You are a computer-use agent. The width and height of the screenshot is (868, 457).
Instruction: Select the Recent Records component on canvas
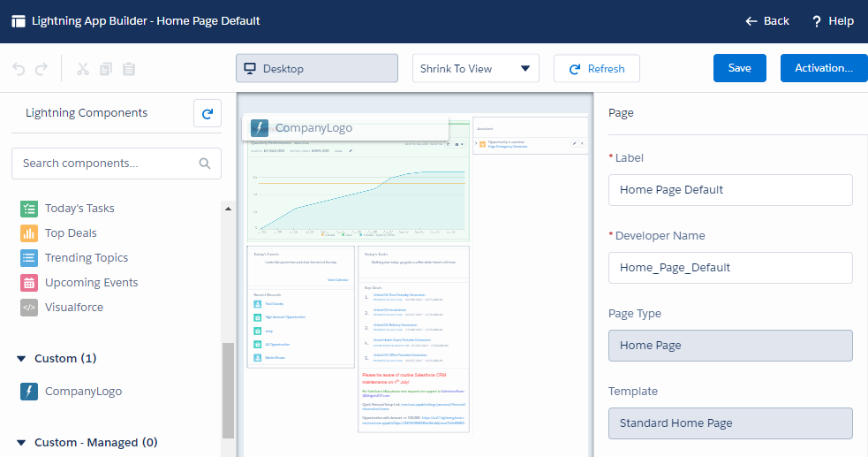pos(300,327)
